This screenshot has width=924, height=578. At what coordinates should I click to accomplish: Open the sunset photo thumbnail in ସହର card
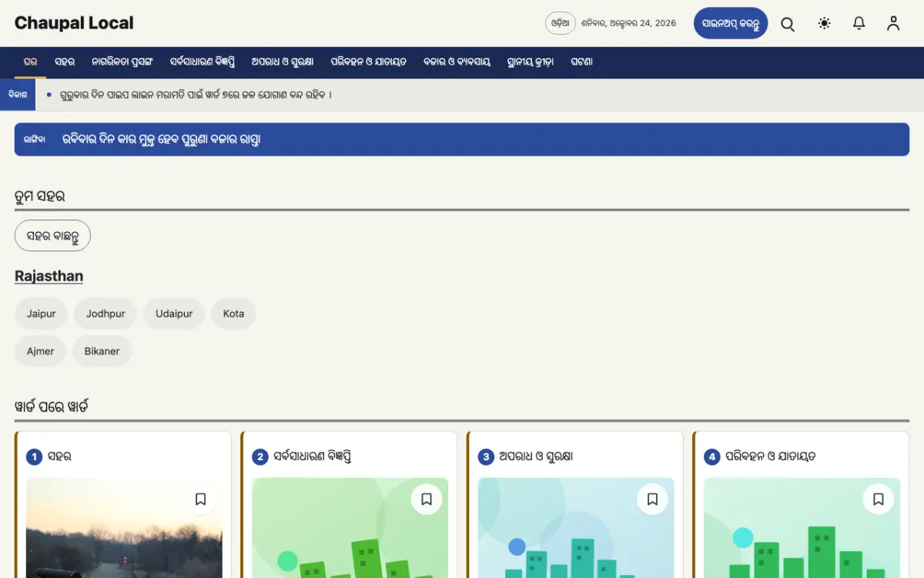(x=124, y=528)
